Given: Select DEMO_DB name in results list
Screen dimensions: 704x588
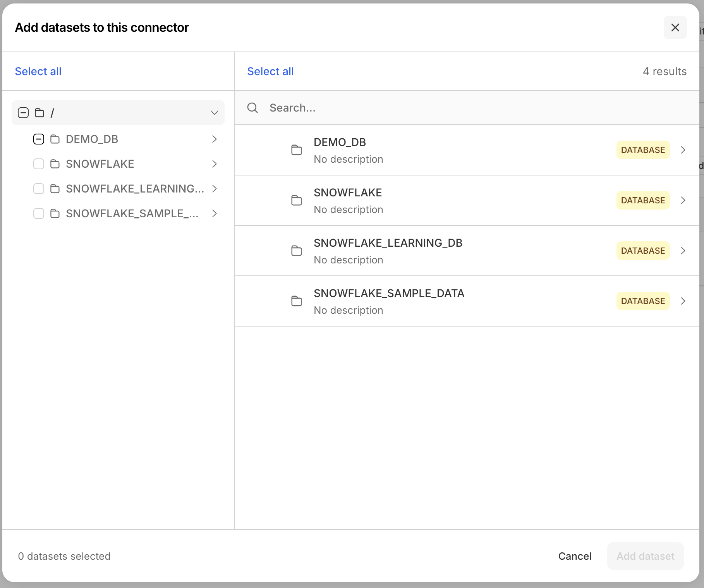Looking at the screenshot, I should (340, 142).
